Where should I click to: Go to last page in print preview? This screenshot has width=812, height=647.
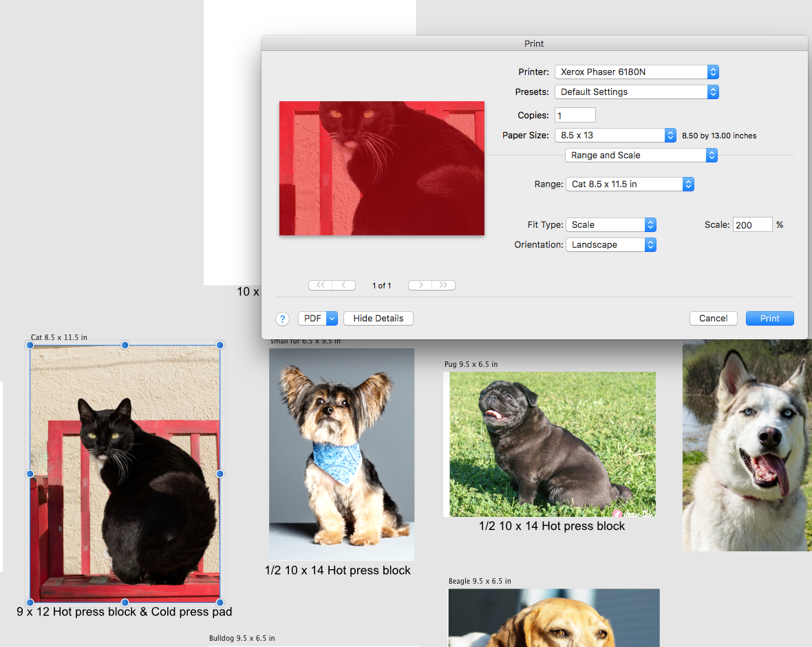pyautogui.click(x=443, y=286)
